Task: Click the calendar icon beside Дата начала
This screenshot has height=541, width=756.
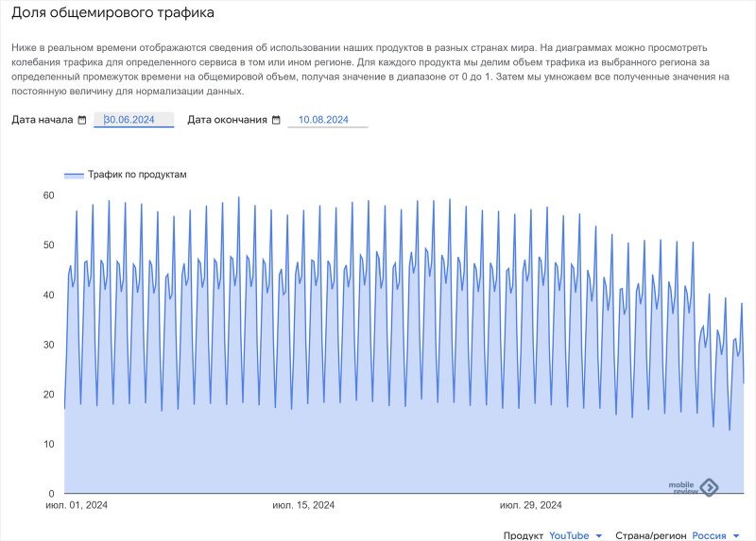Action: click(82, 120)
